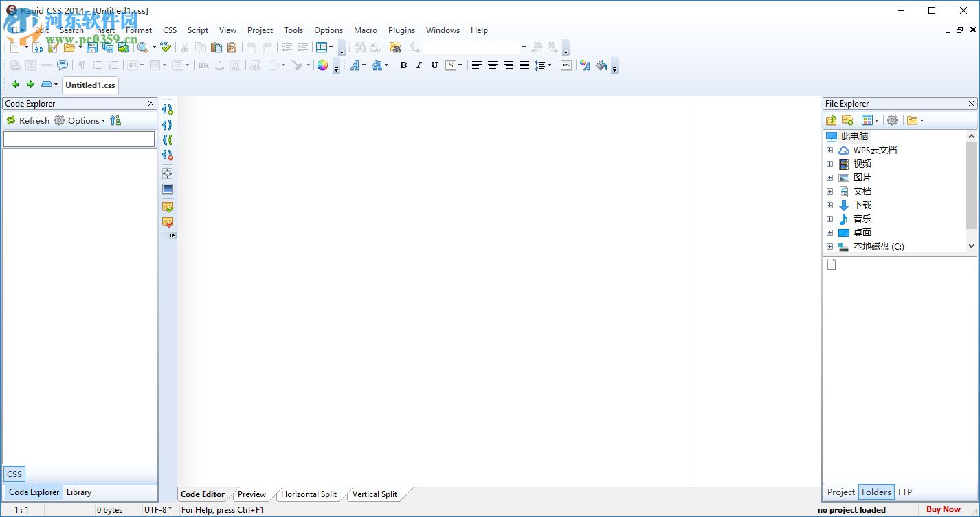Toggle italic text formatting
This screenshot has width=980, height=517.
tap(419, 65)
